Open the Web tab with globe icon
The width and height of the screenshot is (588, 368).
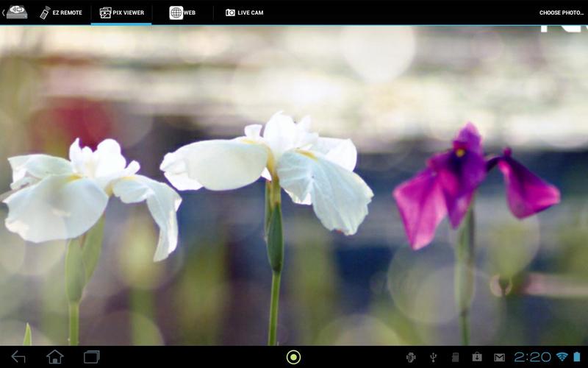pos(182,13)
